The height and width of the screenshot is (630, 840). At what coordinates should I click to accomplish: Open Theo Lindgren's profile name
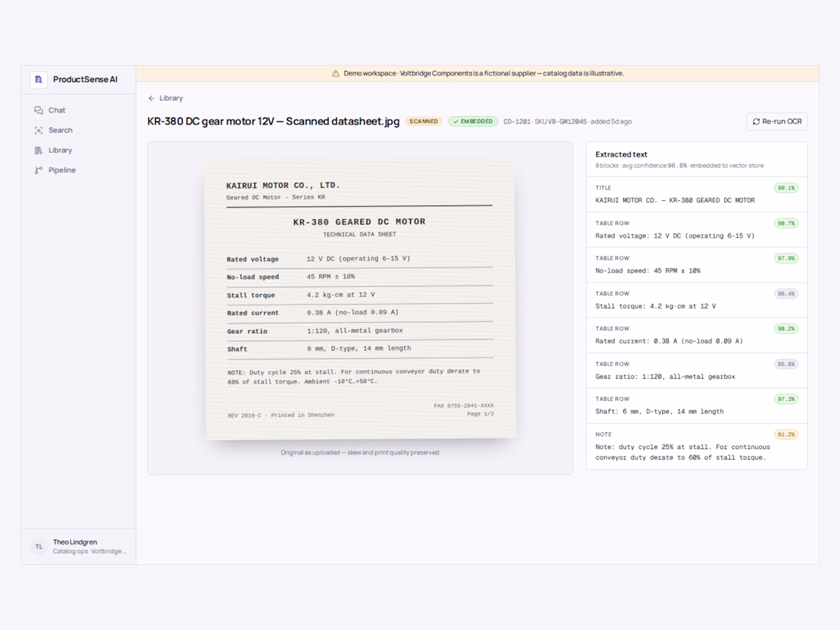75,542
